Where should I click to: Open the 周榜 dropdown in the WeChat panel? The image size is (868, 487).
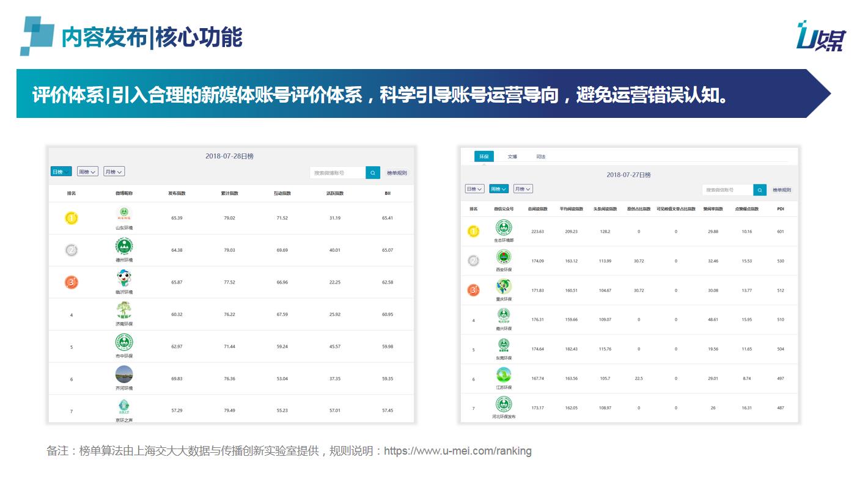pyautogui.click(x=499, y=189)
